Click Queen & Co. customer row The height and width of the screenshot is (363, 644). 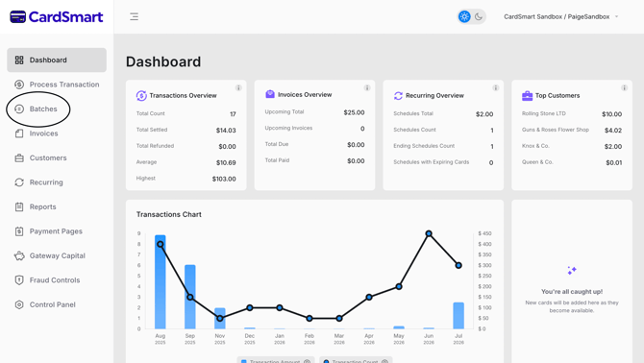(x=572, y=162)
